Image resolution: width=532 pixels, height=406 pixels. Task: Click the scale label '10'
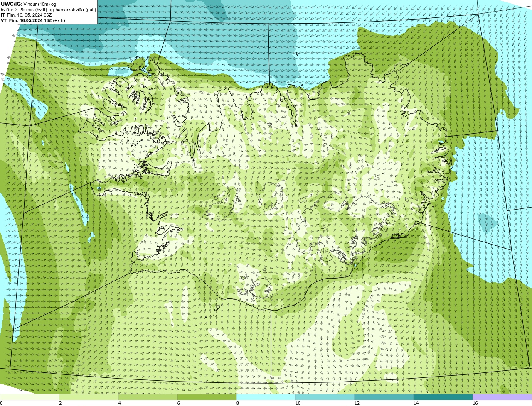click(x=298, y=403)
